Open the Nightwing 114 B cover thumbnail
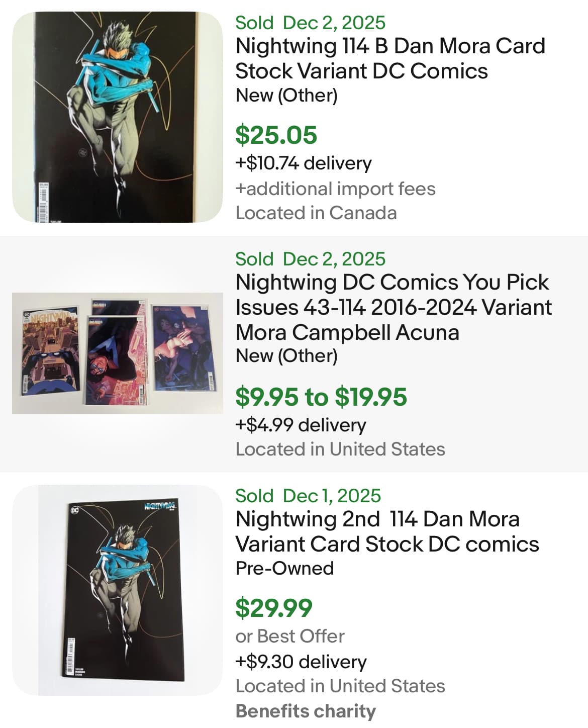This screenshot has width=588, height=728. click(117, 117)
